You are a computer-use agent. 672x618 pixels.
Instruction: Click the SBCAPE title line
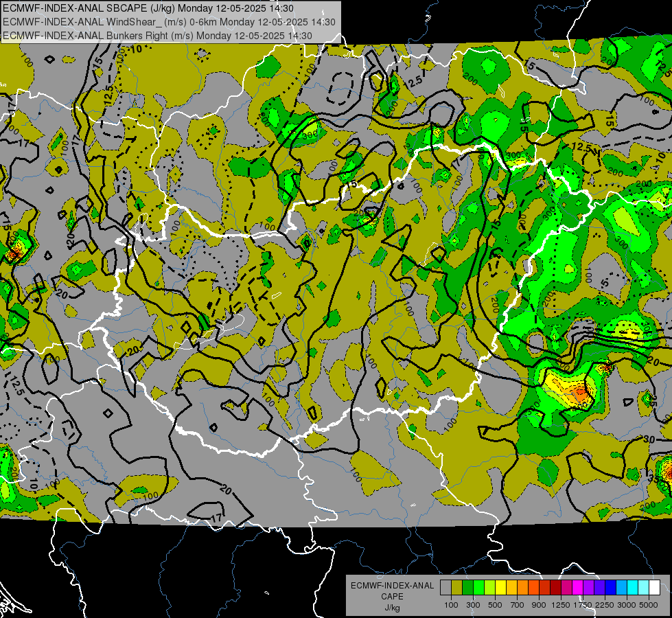[x=148, y=8]
